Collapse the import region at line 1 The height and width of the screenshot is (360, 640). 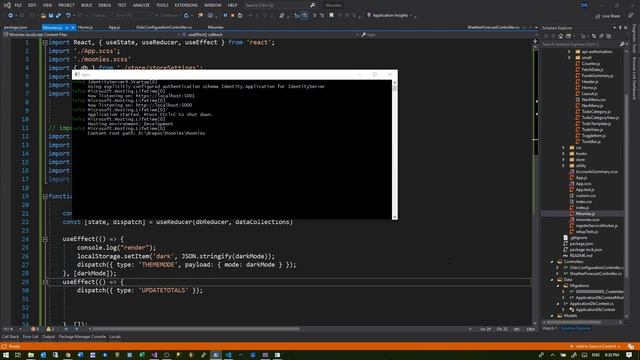(x=45, y=42)
